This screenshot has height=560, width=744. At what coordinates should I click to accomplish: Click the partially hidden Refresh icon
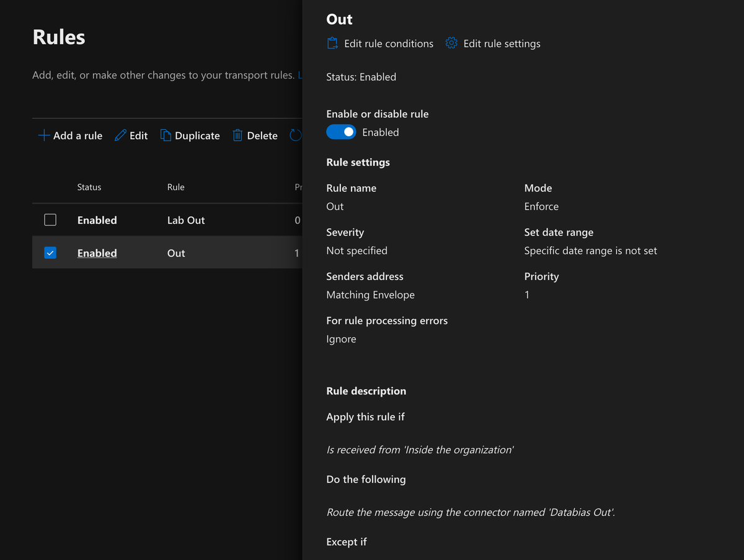click(x=296, y=136)
